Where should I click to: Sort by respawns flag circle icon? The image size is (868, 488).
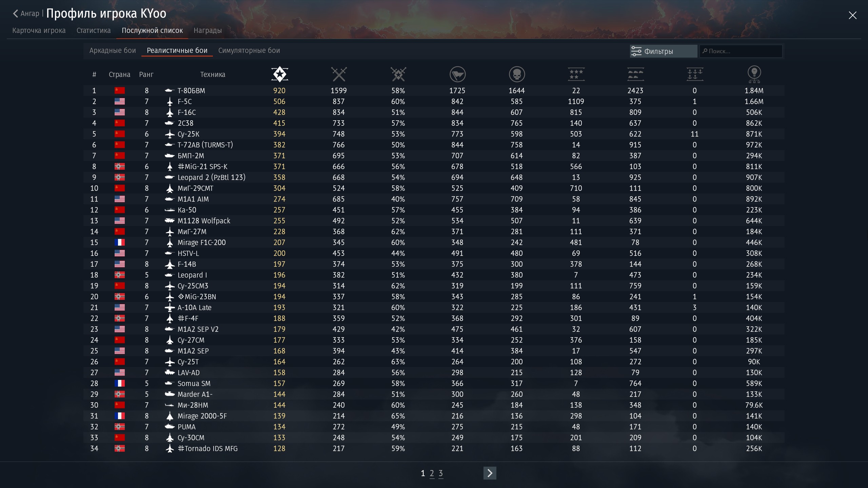pos(457,74)
